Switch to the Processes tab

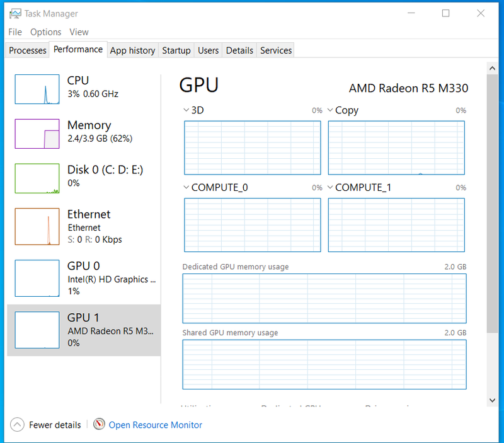point(28,50)
